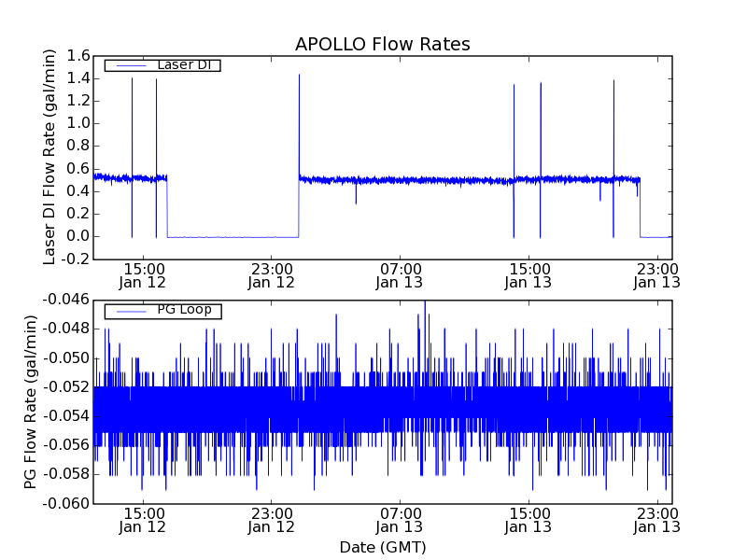Click the 0.4 tick on the Laser DI axis

[x=78, y=191]
